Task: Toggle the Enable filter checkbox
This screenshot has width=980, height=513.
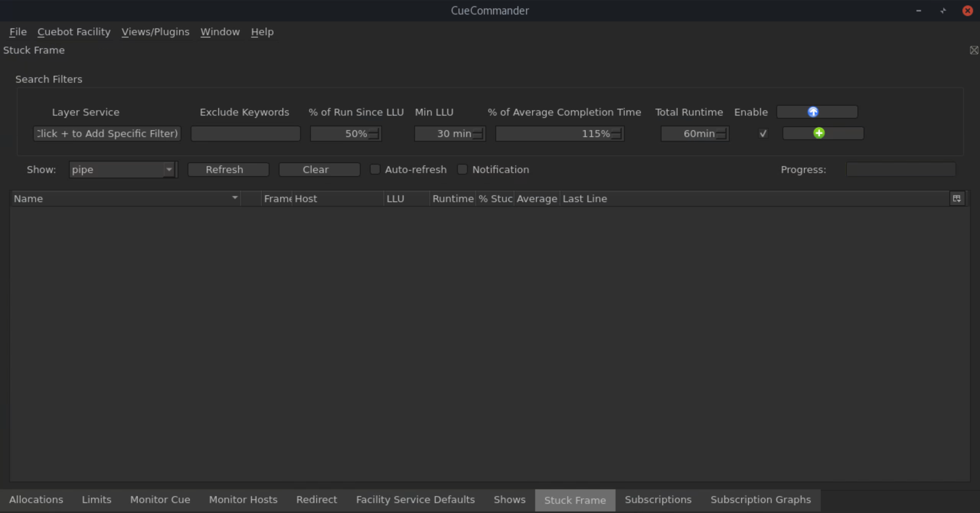Action: pyautogui.click(x=763, y=134)
